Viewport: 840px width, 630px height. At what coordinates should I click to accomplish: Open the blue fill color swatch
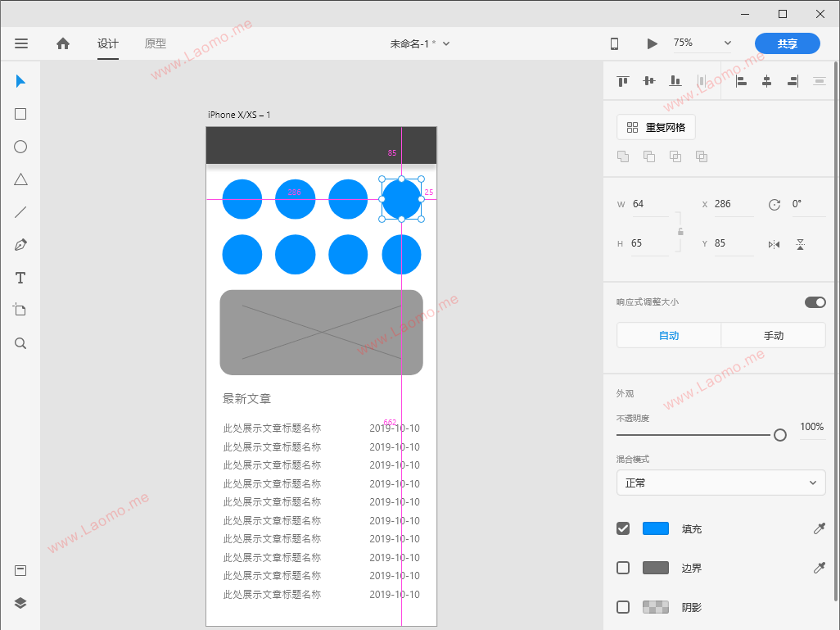pyautogui.click(x=656, y=528)
